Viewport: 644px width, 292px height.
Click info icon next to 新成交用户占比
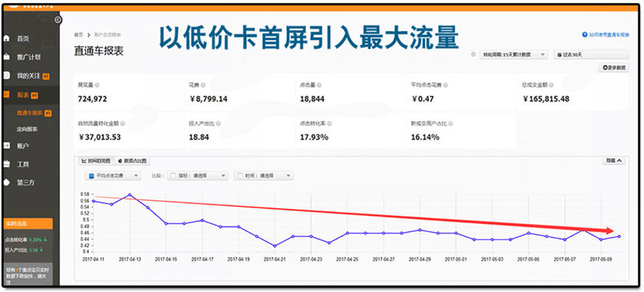click(x=451, y=123)
